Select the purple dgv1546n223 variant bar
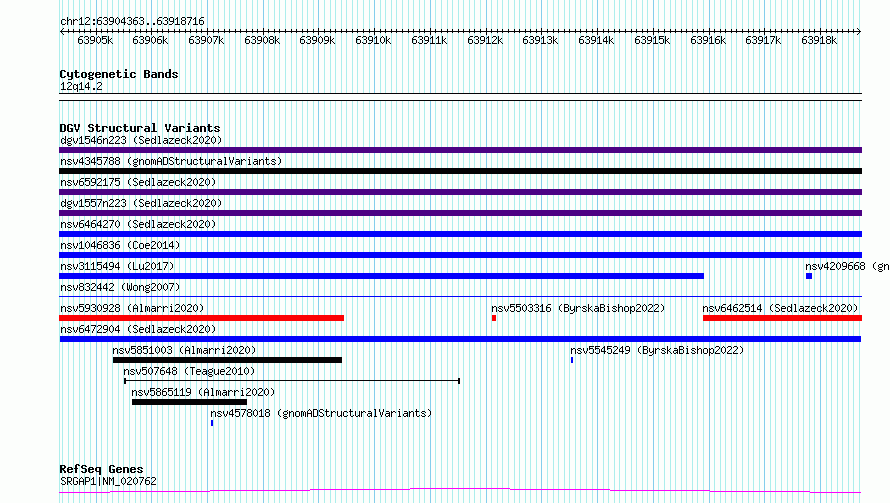890x503 pixels. pos(460,150)
